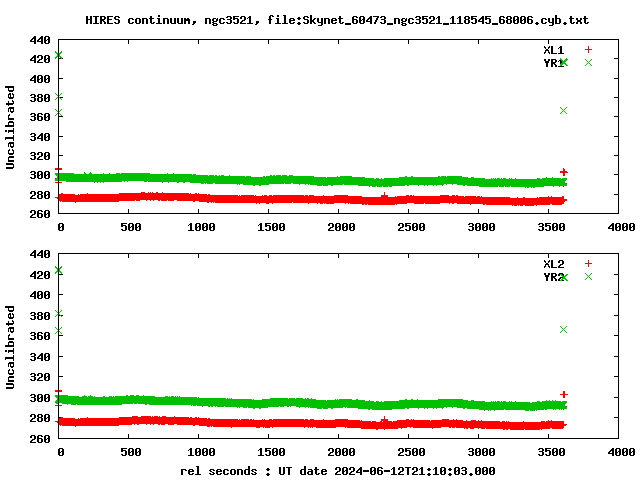
Task: Click the green cross legend marker beside YR2
Action: click(x=588, y=277)
